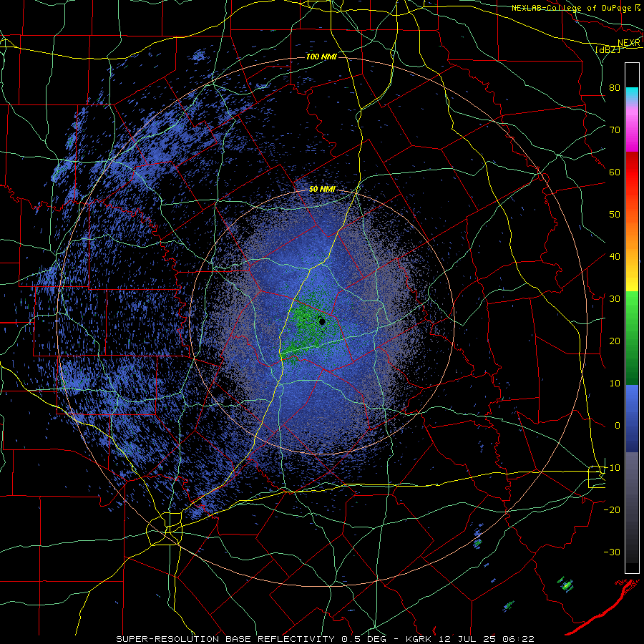Click the 70 value on the dBZ scale

[x=615, y=130]
